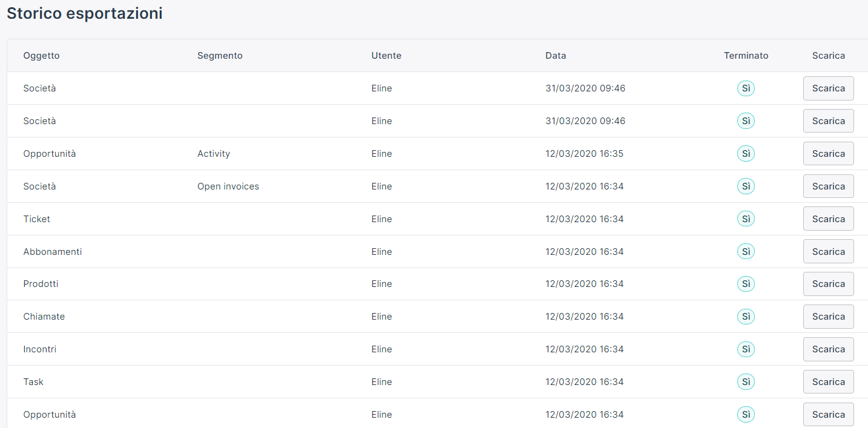The height and width of the screenshot is (428, 868).
Task: Click Società in the Open invoices row
Action: pos(39,186)
